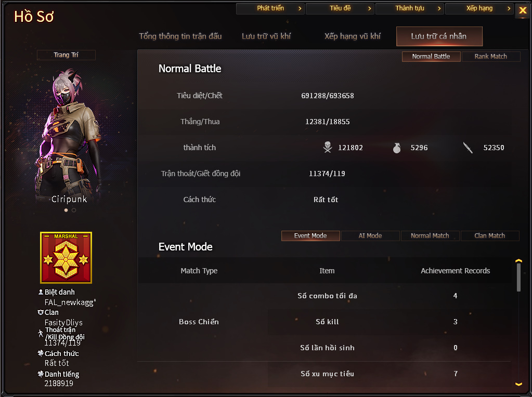
Task: Click the Cách thức badge icon in sidebar
Action: (x=41, y=353)
